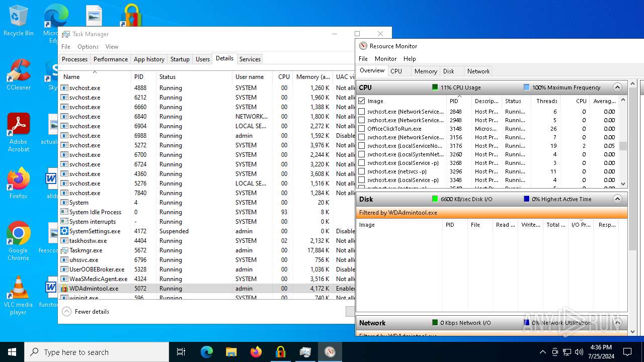Screen dimensions: 644x362
Task: Click the SystemSettings.exe gear icon
Action: click(64, 231)
